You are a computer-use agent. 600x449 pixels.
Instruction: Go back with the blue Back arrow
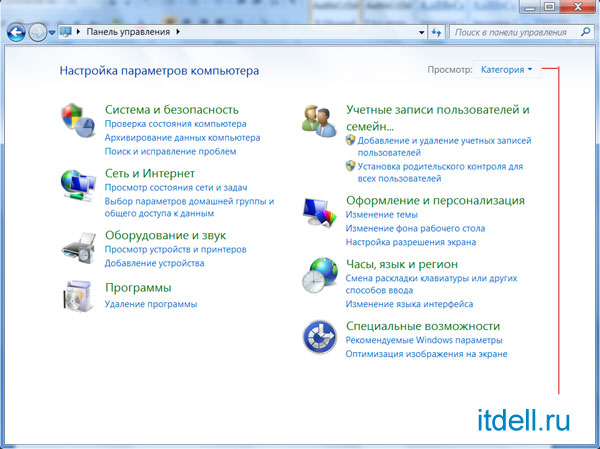[16, 33]
